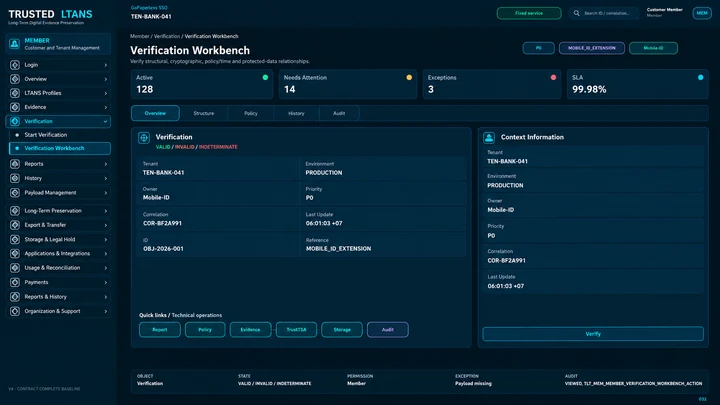720x405 pixels.
Task: Click the Context Information user icon
Action: coord(489,137)
